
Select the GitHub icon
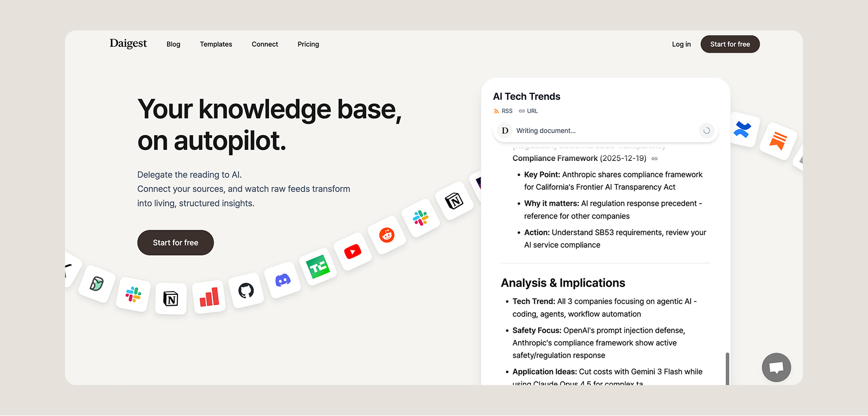[246, 291]
